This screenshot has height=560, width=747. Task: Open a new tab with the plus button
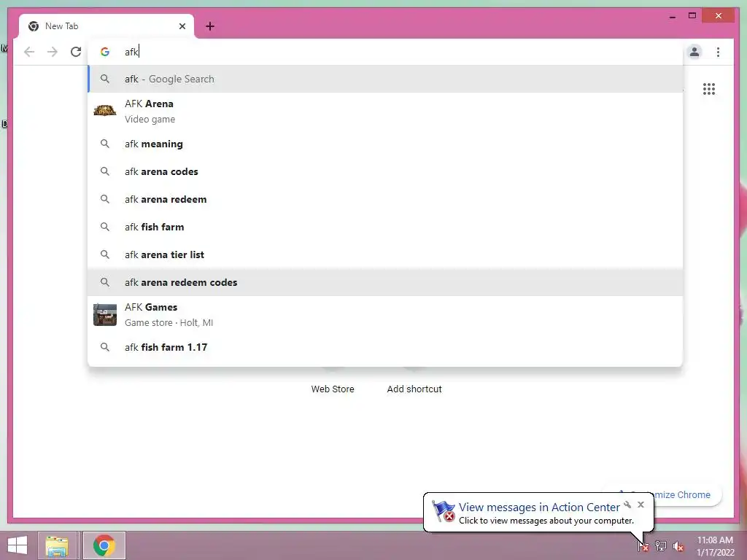click(x=210, y=26)
